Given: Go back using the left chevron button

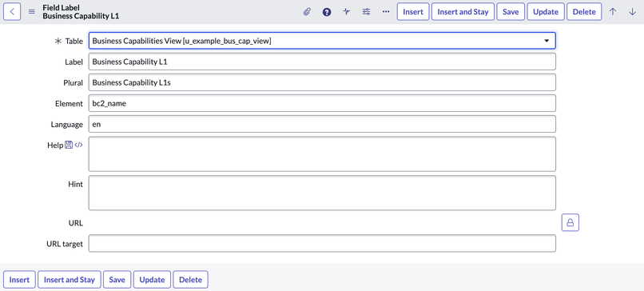Looking at the screenshot, I should click(12, 11).
